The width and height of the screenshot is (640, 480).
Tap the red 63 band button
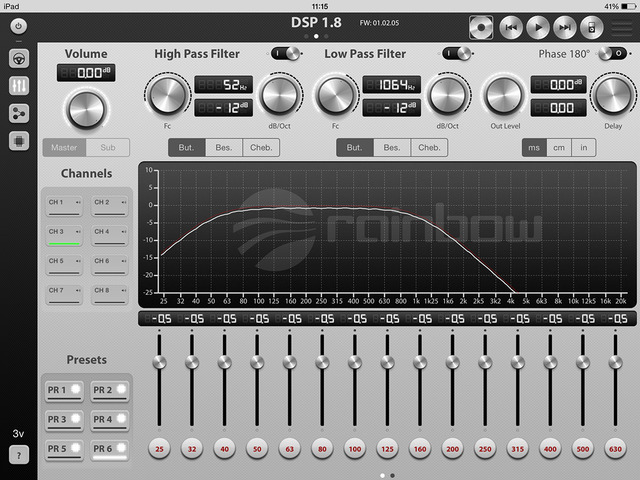[x=289, y=449]
